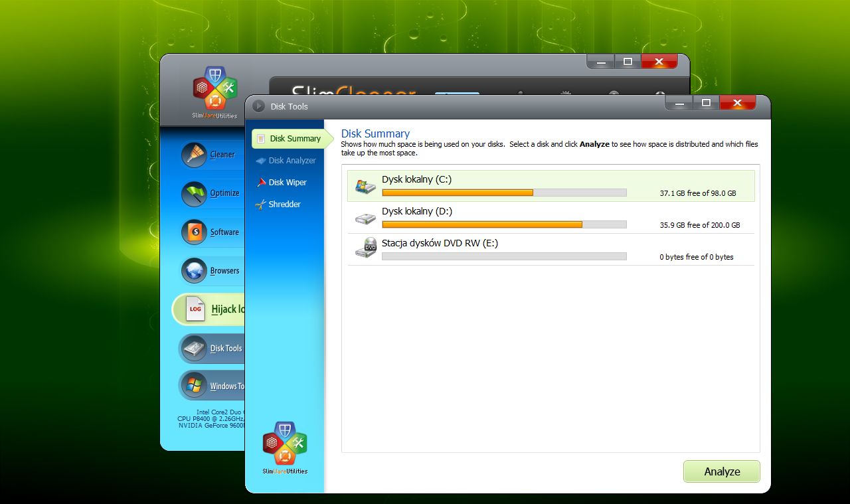Image resolution: width=850 pixels, height=504 pixels.
Task: Click the C: drive usage bar
Action: (504, 193)
